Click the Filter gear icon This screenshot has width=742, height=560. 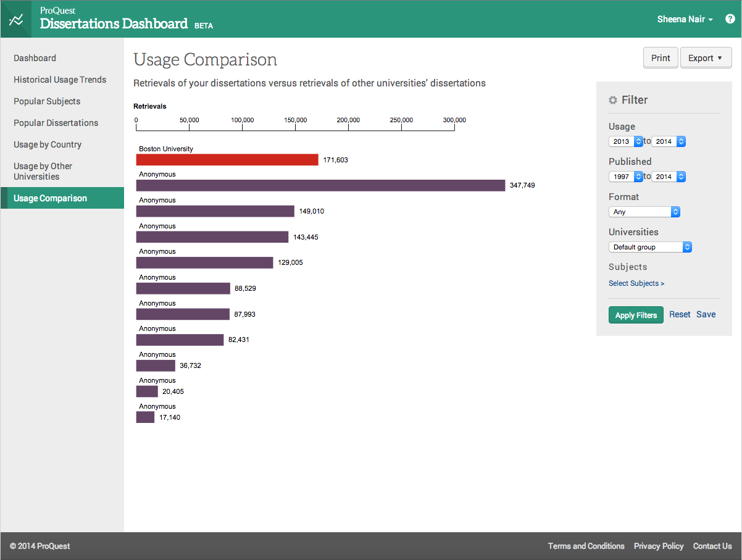[x=613, y=100]
